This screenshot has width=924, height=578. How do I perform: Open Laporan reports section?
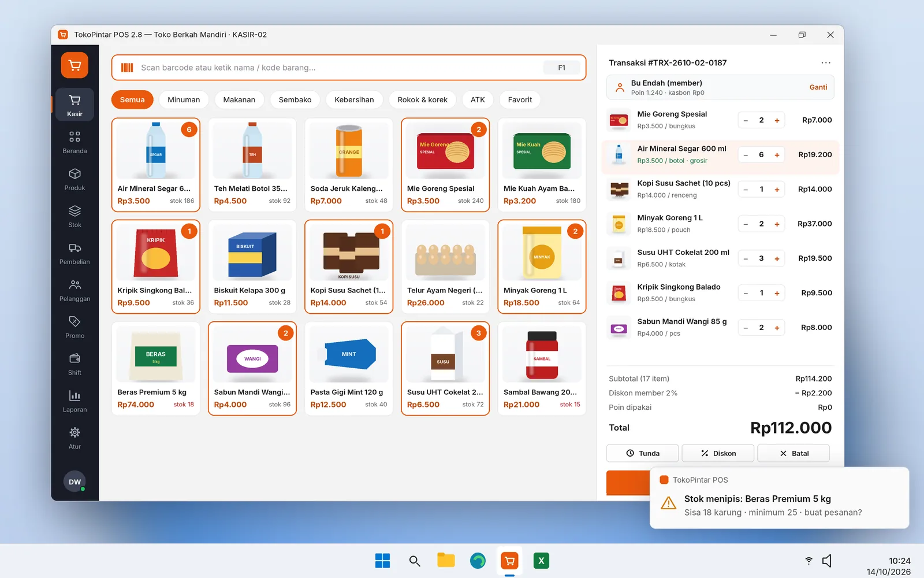coord(74,401)
